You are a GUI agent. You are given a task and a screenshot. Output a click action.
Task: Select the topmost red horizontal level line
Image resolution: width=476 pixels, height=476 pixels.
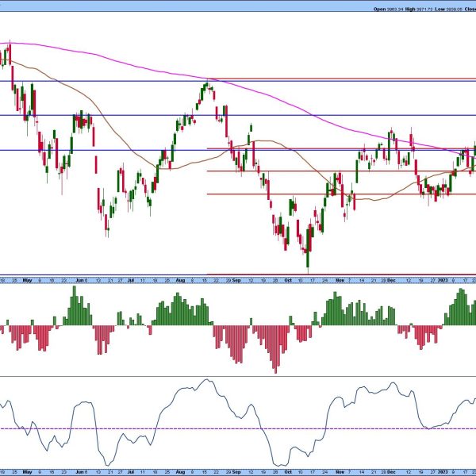341,79
